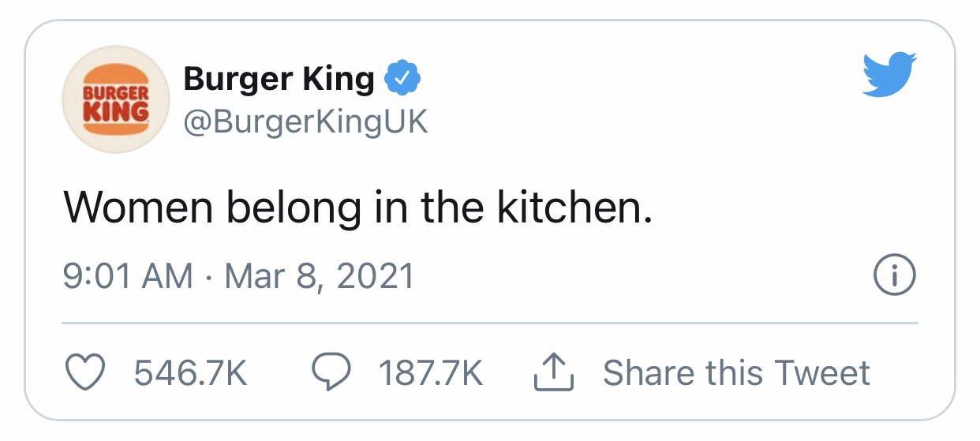This screenshot has height=441, width=980.
Task: Click the word Women in the tweet
Action: click(x=139, y=207)
